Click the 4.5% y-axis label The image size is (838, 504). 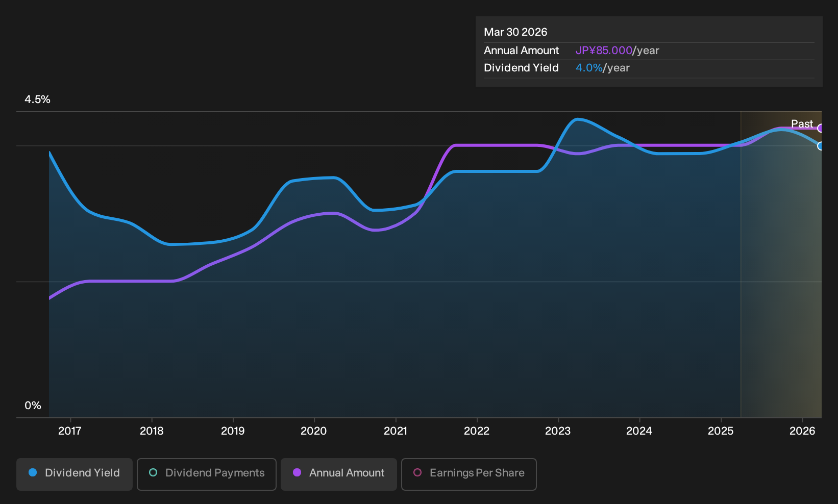(37, 99)
